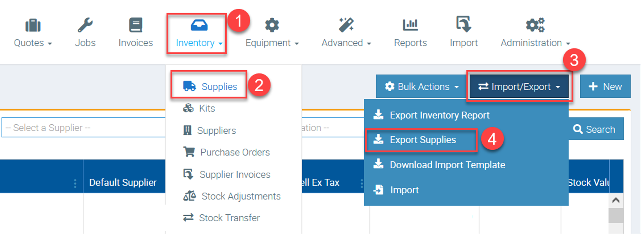Open the Import/Export dropdown

tap(519, 87)
